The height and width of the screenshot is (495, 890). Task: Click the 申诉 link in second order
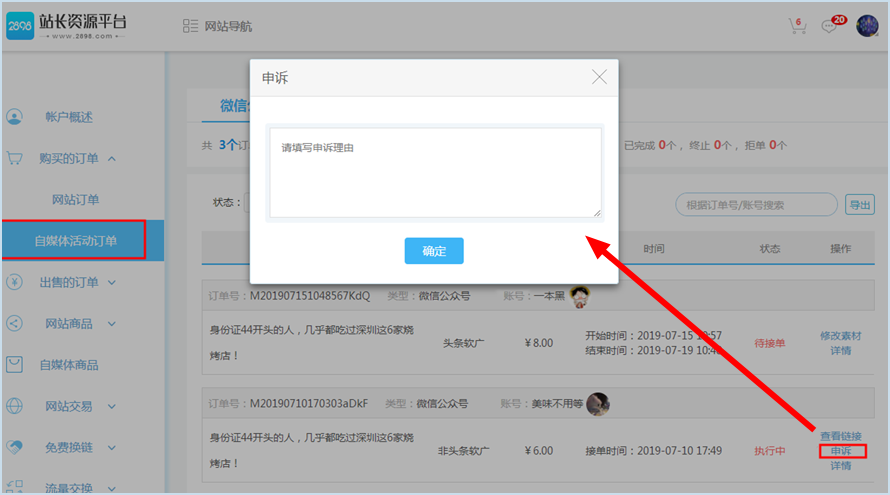pyautogui.click(x=840, y=451)
